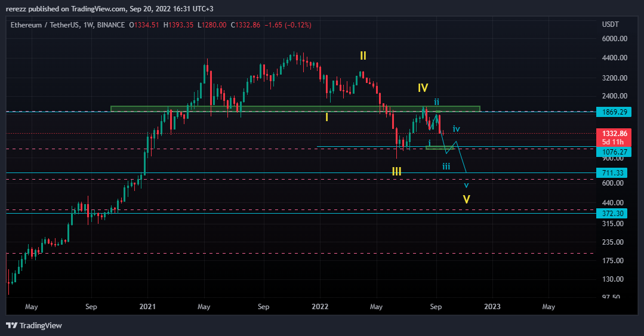Image resolution: width=644 pixels, height=336 pixels.
Task: Click the 315.00 price axis label
Action: pyautogui.click(x=612, y=224)
